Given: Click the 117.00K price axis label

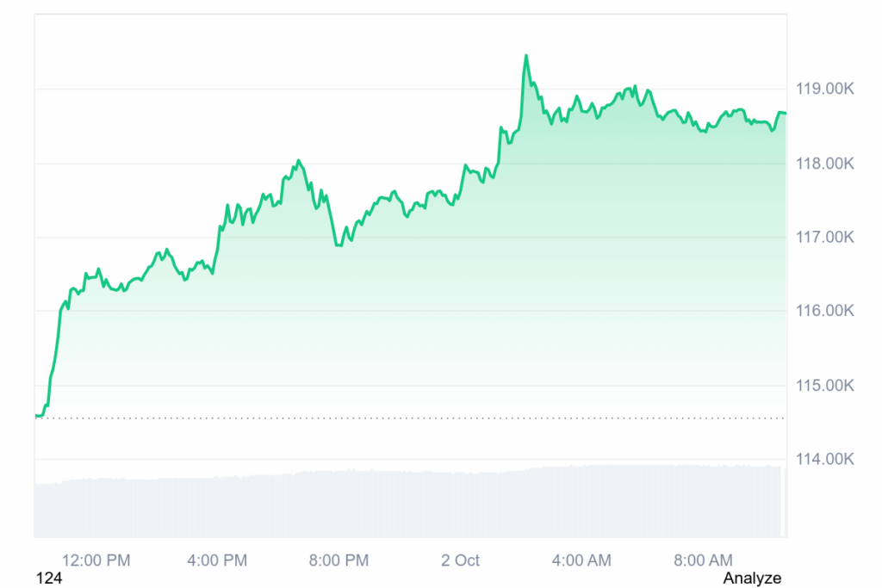Looking at the screenshot, I should [824, 237].
